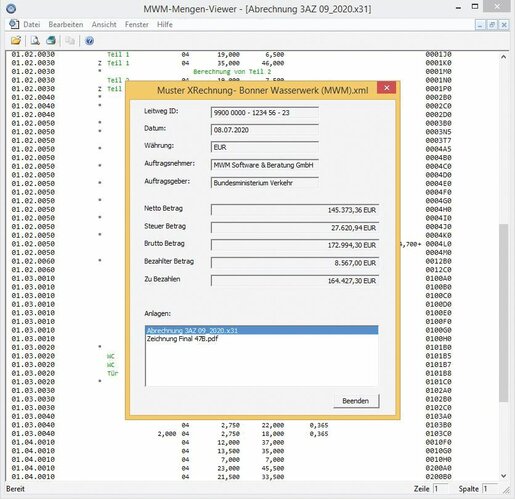Click value 46,000 in row 0001K0
The image size is (515, 500).
pyautogui.click(x=273, y=63)
